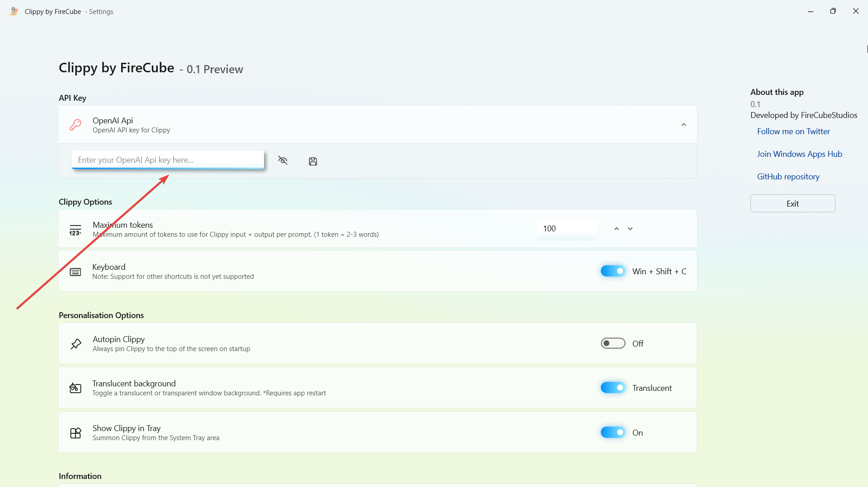Increase maximum tokens with up arrow
This screenshot has width=868, height=488.
pyautogui.click(x=617, y=229)
